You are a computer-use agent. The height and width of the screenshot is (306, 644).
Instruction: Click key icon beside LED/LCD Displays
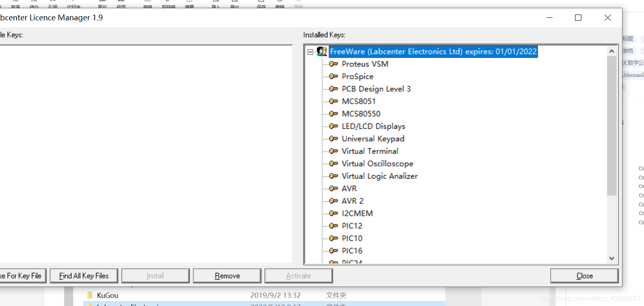334,126
